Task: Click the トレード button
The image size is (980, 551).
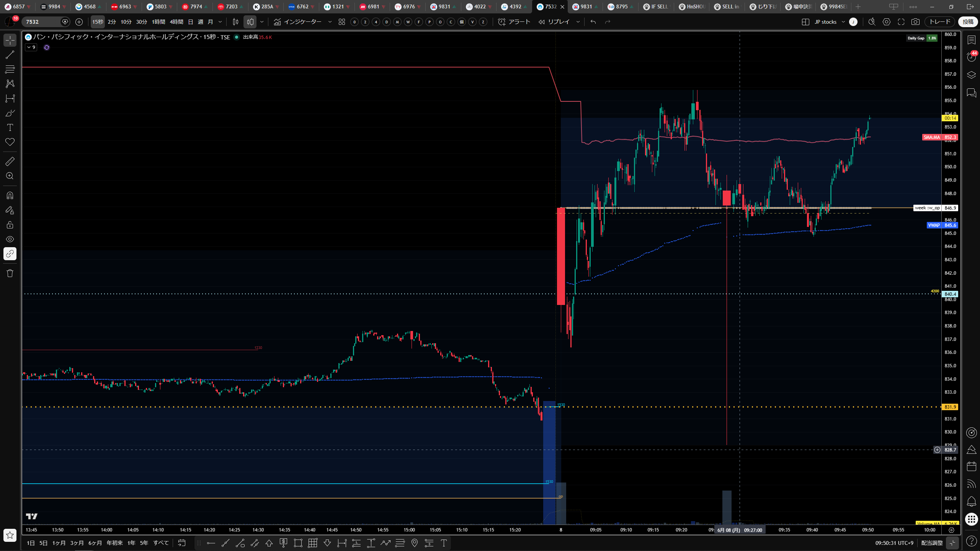Action: 940,22
